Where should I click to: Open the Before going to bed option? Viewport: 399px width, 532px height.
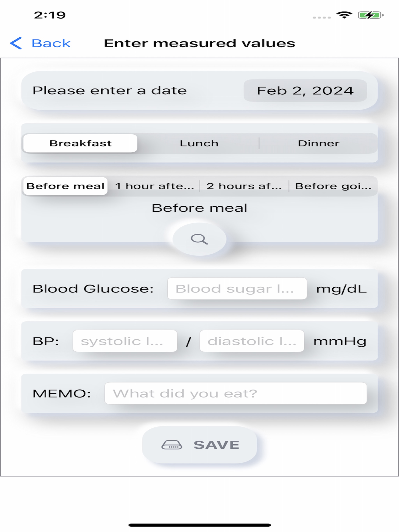point(333,186)
